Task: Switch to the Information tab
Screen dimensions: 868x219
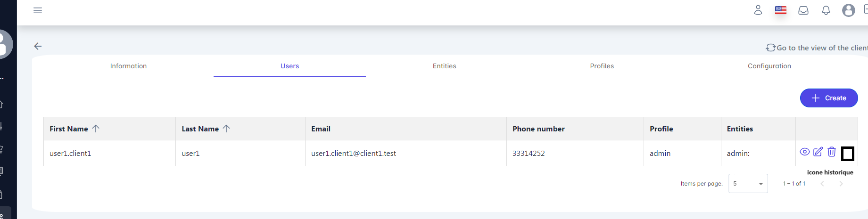Action: 128,66
